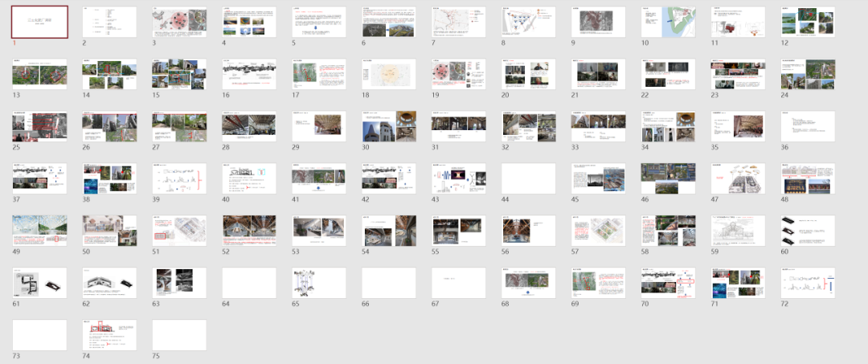Select slide 32 thumbnail
Image resolution: width=868 pixels, height=364 pixels.
[x=529, y=126]
